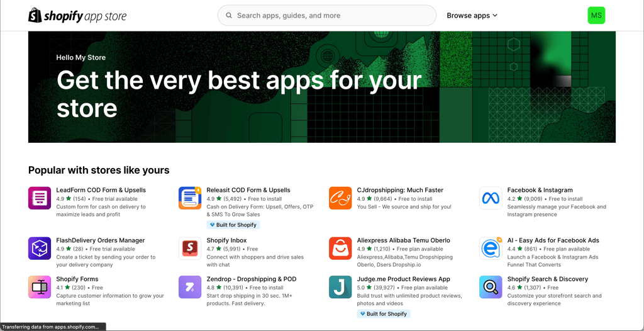Click the hero banner headline image
This screenshot has width=644, height=331.
click(x=321, y=87)
